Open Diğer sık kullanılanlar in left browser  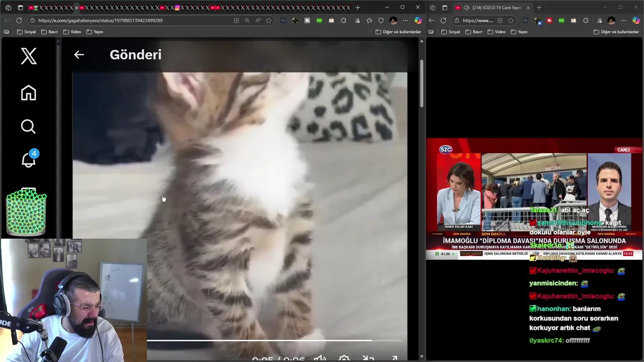[x=398, y=32]
